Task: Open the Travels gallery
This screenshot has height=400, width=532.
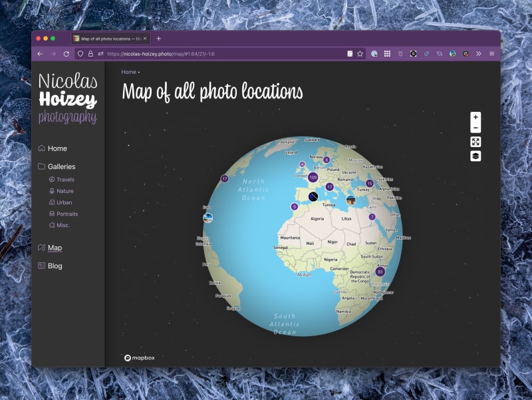Action: click(65, 180)
